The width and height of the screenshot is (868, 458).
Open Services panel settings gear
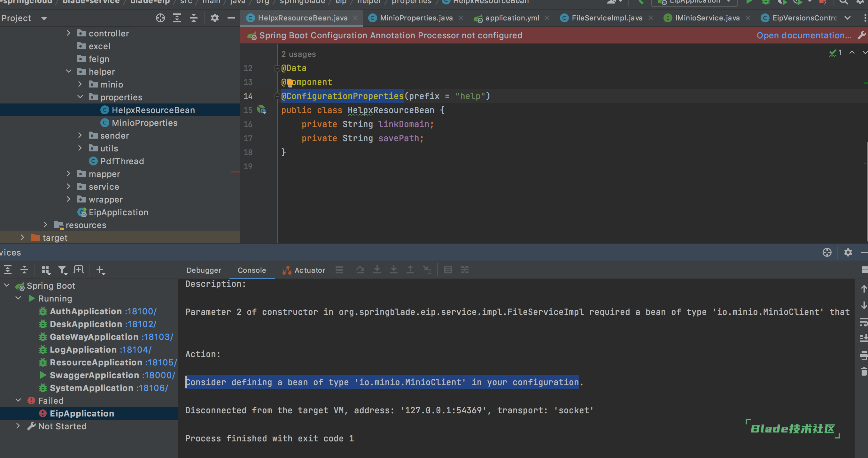pyautogui.click(x=848, y=252)
